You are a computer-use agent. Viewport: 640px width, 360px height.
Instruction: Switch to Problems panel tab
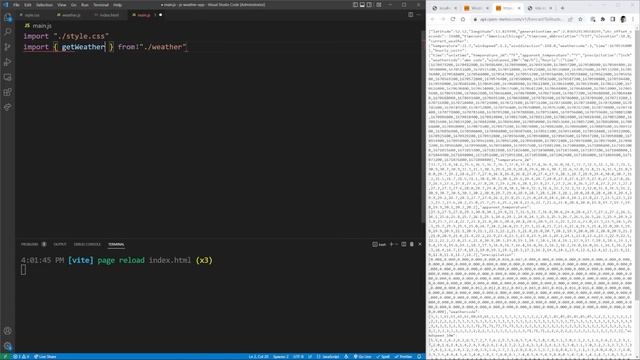pyautogui.click(x=30, y=244)
